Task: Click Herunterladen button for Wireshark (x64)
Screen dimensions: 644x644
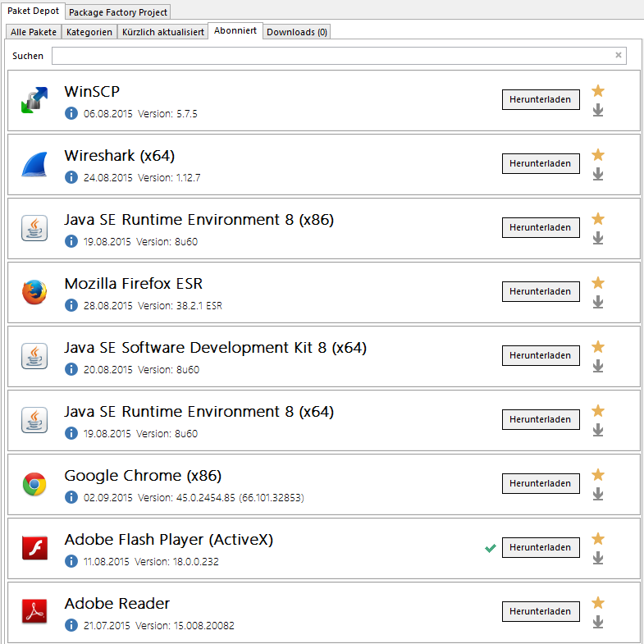Action: click(541, 163)
